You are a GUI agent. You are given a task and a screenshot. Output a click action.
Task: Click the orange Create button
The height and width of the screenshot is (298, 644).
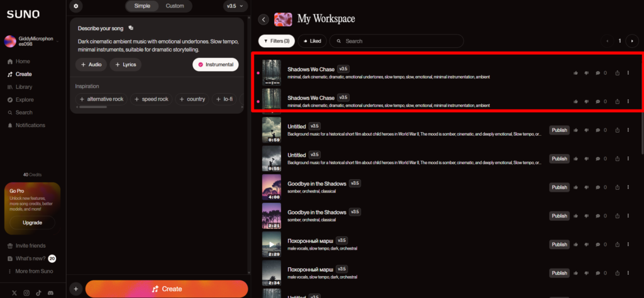click(167, 289)
